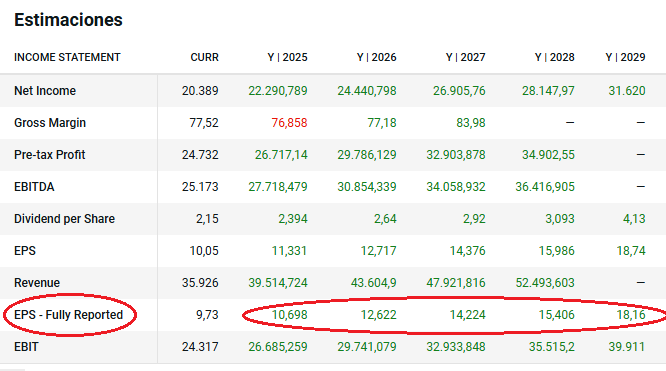Select Revenue 2026 value 43.604,9
666x371 pixels.
click(x=373, y=283)
